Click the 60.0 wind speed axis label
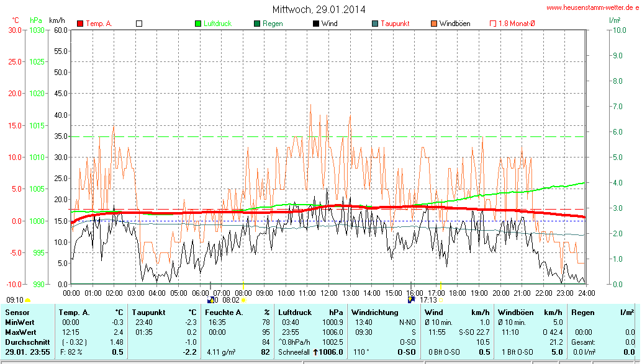The image size is (642, 364). point(61,30)
